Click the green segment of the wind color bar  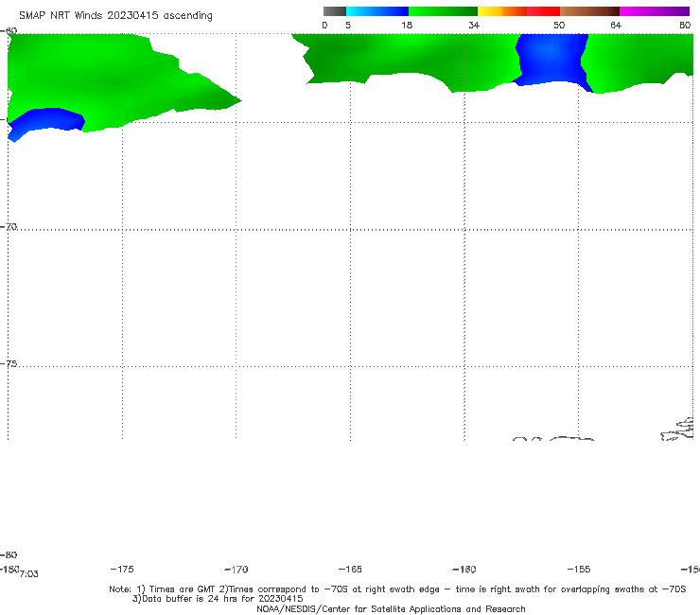point(443,11)
